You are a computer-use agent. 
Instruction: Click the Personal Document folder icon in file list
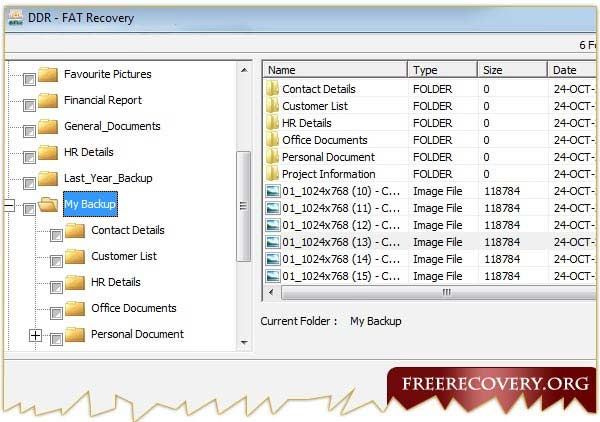point(272,157)
